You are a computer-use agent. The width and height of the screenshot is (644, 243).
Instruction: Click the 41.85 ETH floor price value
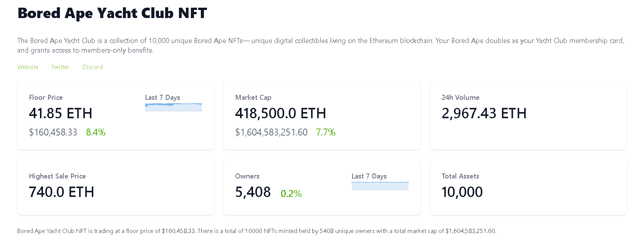tap(60, 114)
